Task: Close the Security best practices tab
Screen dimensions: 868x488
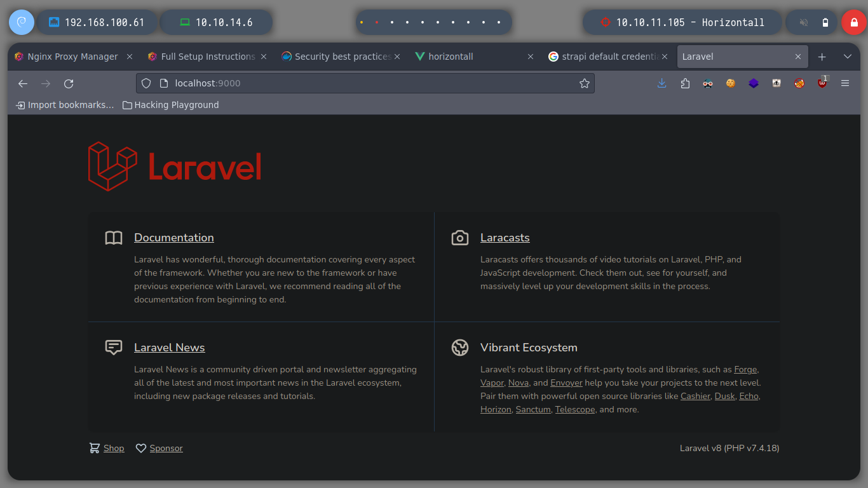Action: point(397,57)
